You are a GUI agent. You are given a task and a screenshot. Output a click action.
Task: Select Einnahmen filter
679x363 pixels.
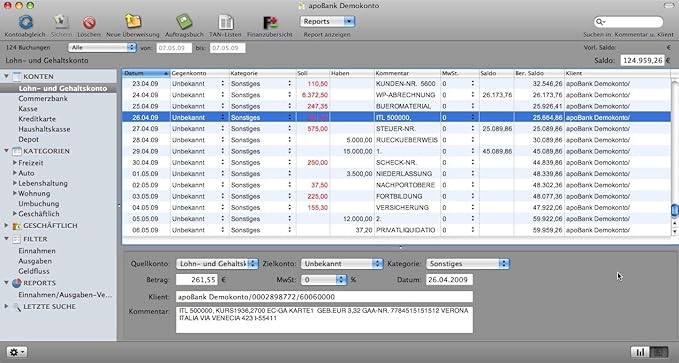tap(37, 251)
